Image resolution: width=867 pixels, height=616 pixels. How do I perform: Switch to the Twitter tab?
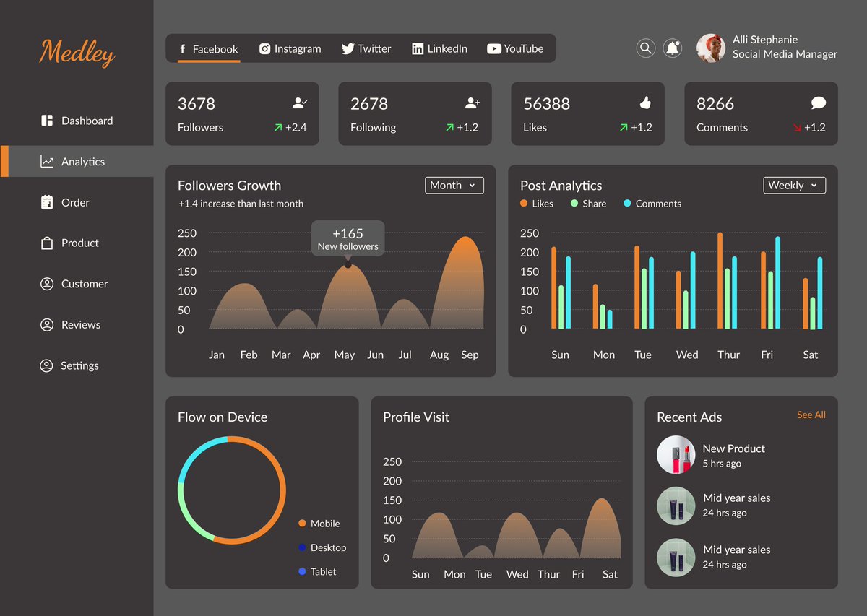(366, 48)
